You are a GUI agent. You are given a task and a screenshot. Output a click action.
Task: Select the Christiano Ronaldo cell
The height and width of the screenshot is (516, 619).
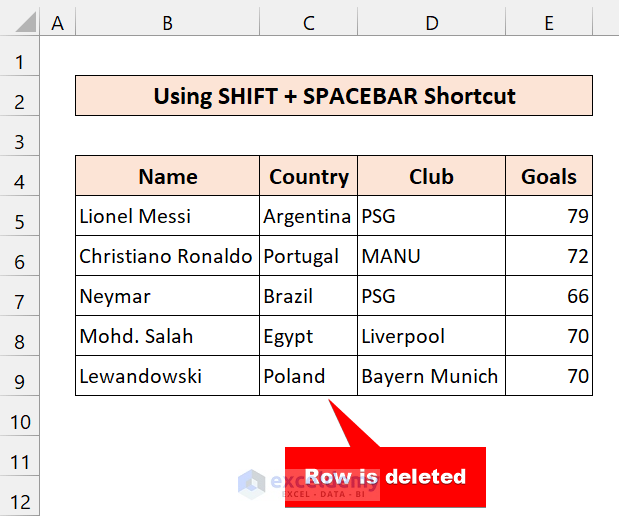click(x=167, y=256)
